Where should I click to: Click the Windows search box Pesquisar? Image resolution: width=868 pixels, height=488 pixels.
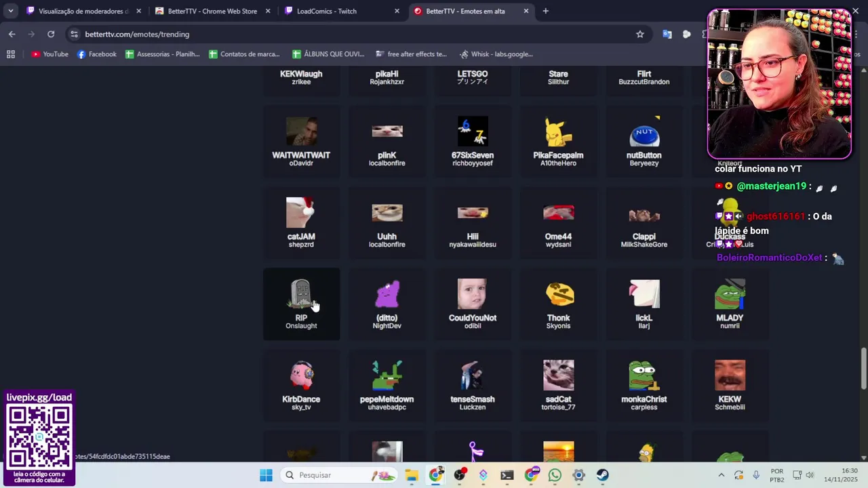[x=339, y=475]
